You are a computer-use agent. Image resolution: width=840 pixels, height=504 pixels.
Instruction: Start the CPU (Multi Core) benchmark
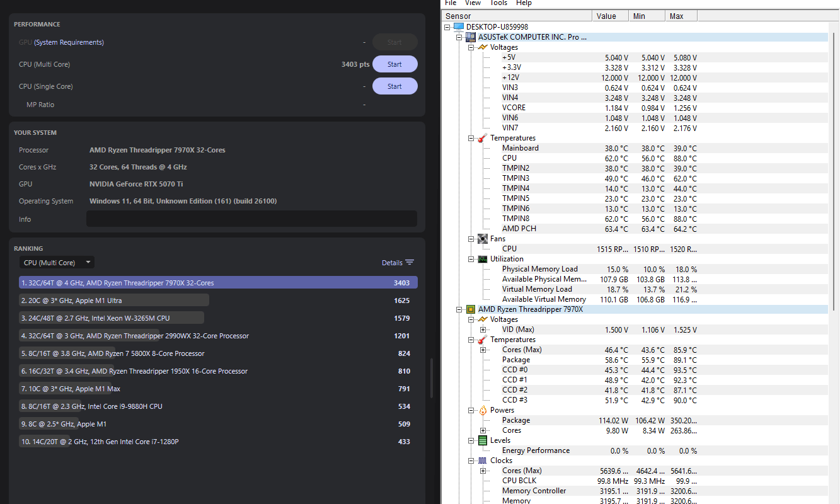[394, 64]
